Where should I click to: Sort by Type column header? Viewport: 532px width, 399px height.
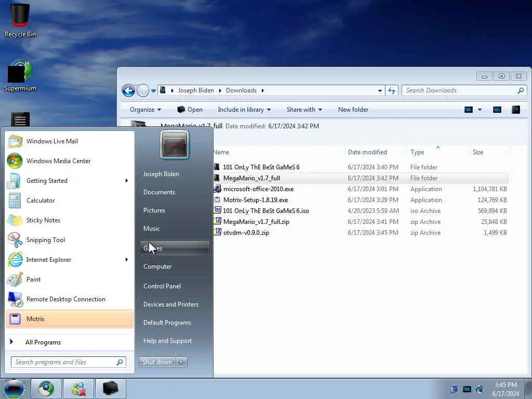[x=438, y=152]
